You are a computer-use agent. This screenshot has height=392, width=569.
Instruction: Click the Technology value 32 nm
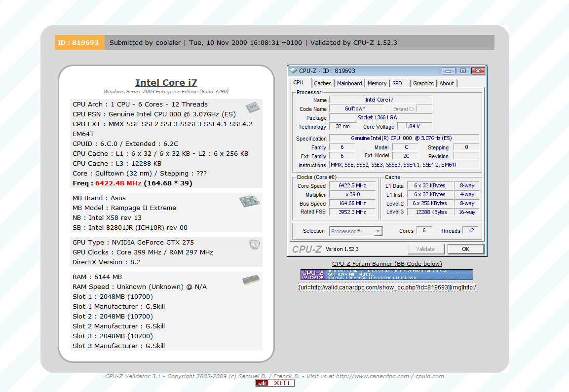click(x=343, y=127)
